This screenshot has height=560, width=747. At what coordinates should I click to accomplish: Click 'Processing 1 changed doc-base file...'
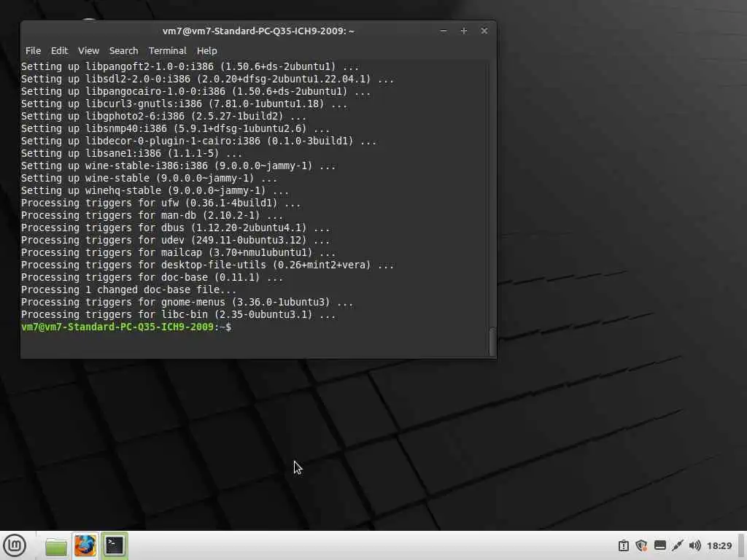[x=128, y=289]
